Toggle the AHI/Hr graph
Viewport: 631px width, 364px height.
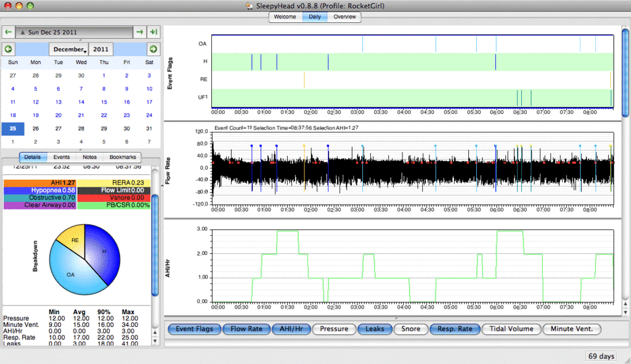click(x=291, y=329)
